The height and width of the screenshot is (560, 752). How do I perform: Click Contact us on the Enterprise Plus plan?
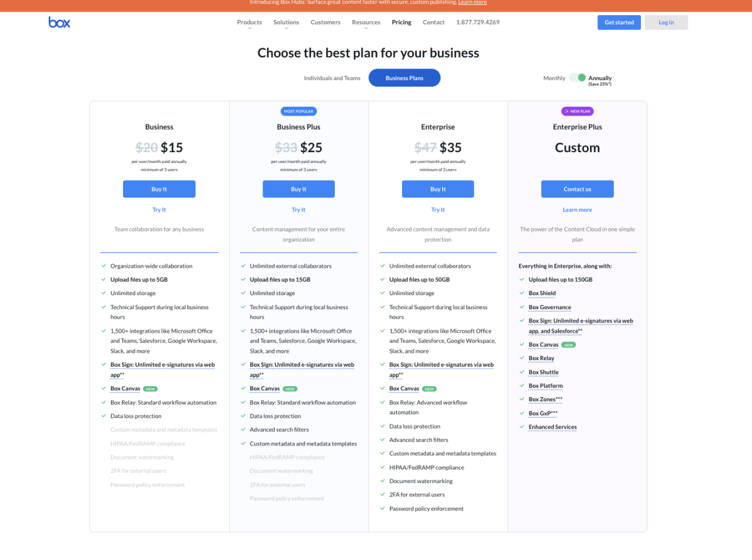pos(577,188)
